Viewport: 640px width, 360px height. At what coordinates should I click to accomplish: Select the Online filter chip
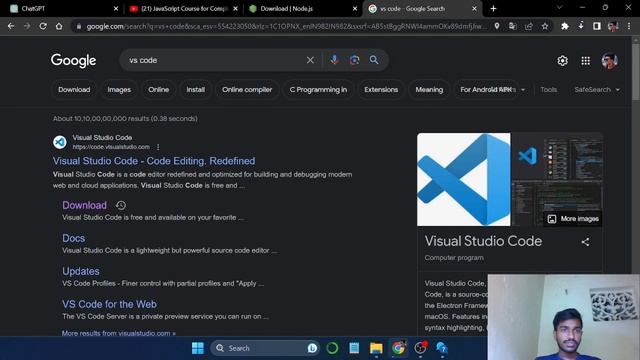pos(158,90)
